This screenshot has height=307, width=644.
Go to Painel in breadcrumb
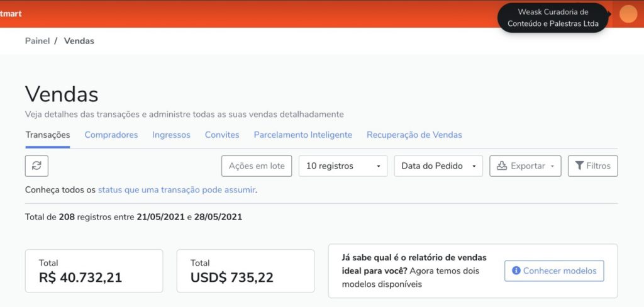(37, 41)
